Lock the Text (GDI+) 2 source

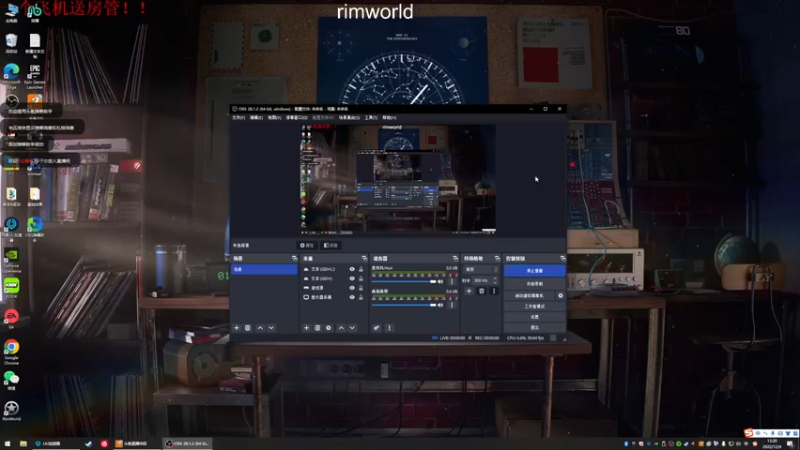tap(361, 269)
